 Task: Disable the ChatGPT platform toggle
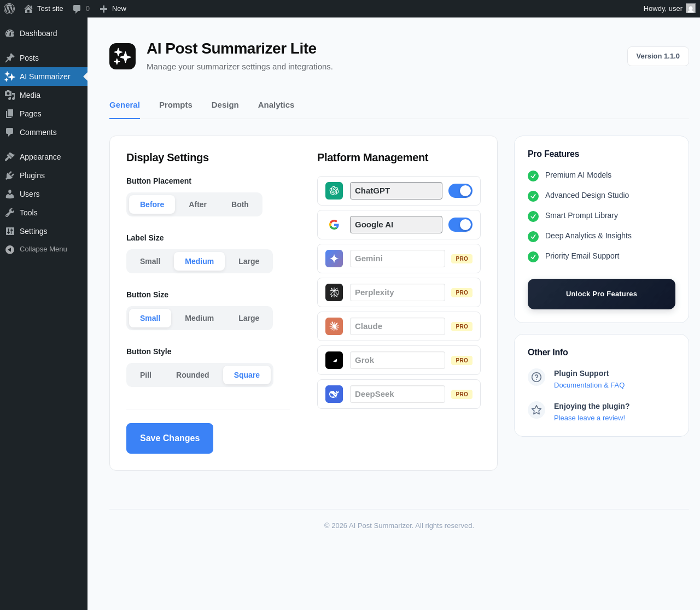460,191
